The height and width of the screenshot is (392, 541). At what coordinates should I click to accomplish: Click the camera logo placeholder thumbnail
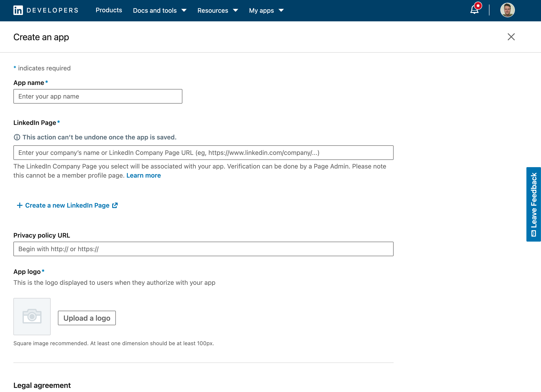coord(32,316)
